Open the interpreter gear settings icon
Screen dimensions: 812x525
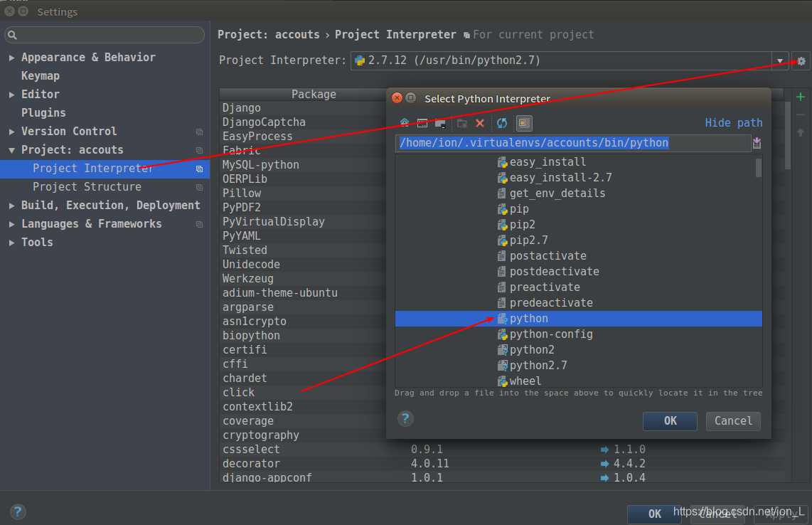801,60
